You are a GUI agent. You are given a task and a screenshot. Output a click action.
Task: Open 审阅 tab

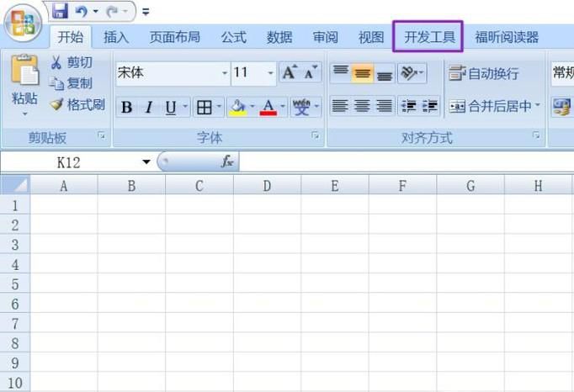pos(325,37)
